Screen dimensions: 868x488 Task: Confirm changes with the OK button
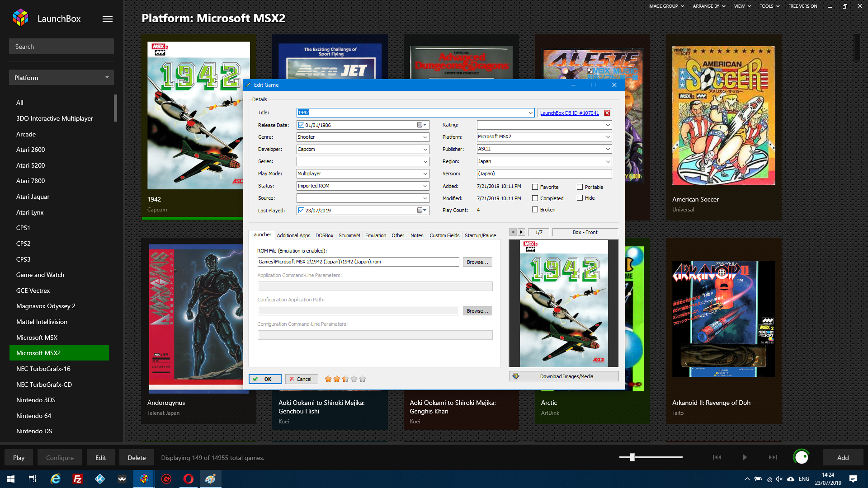click(265, 379)
